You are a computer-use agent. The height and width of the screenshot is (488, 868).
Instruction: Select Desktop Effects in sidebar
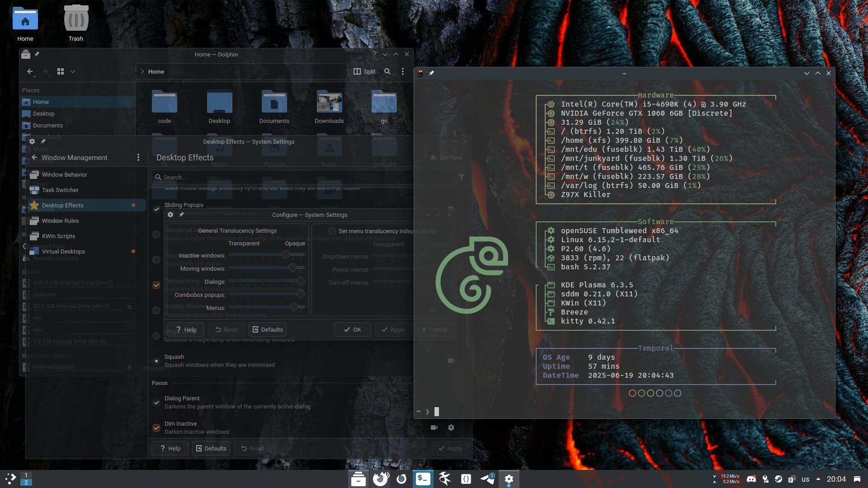(86, 205)
